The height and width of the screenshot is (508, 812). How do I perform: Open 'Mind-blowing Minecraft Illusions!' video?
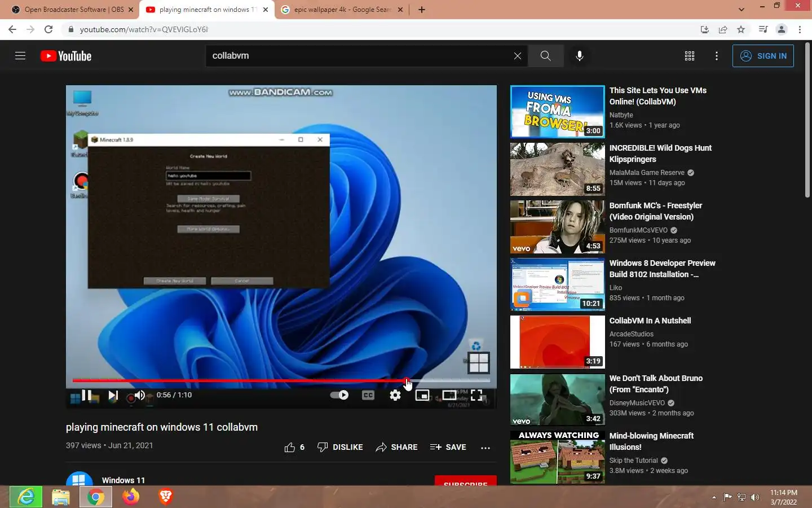click(x=651, y=441)
